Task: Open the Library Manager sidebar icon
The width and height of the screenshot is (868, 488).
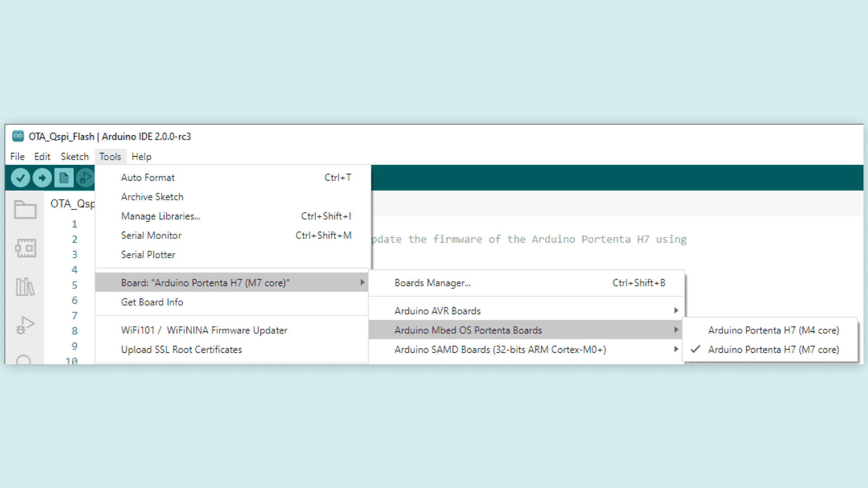Action: coord(25,286)
